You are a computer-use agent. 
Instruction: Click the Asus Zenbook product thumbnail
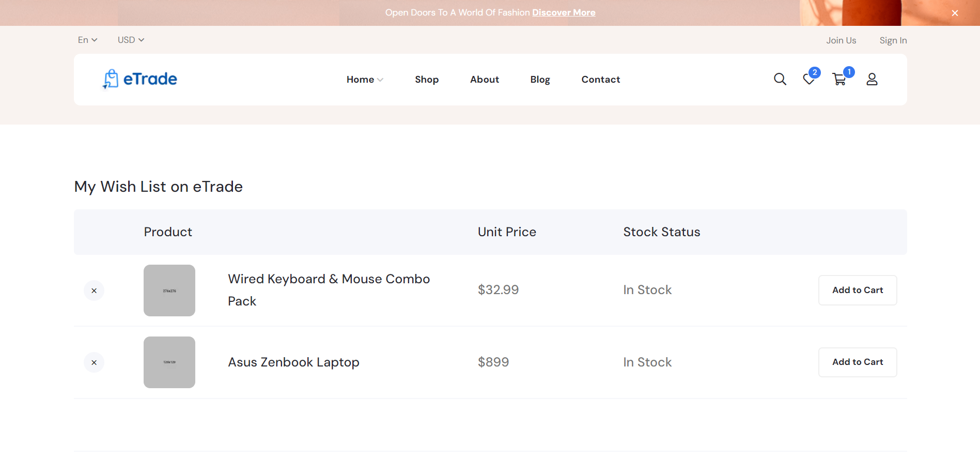(x=169, y=362)
